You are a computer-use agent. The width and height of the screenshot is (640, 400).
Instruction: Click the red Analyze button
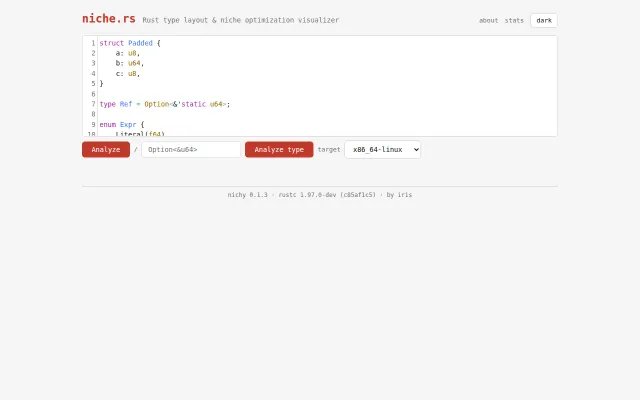point(106,149)
